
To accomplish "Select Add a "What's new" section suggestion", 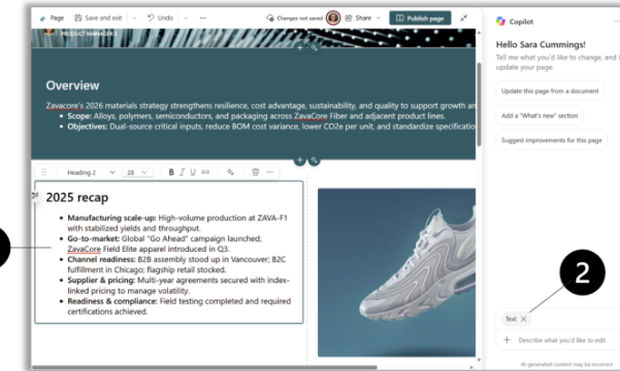I will coord(540,115).
